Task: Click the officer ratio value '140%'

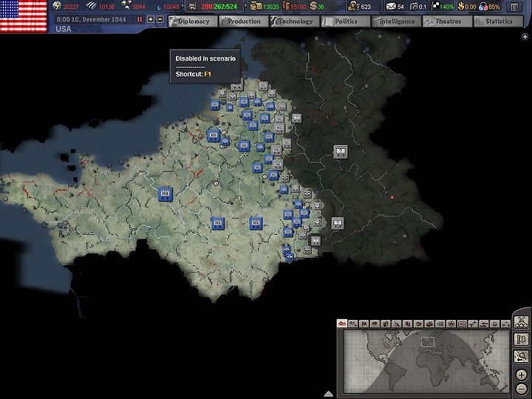Action: coord(447,7)
